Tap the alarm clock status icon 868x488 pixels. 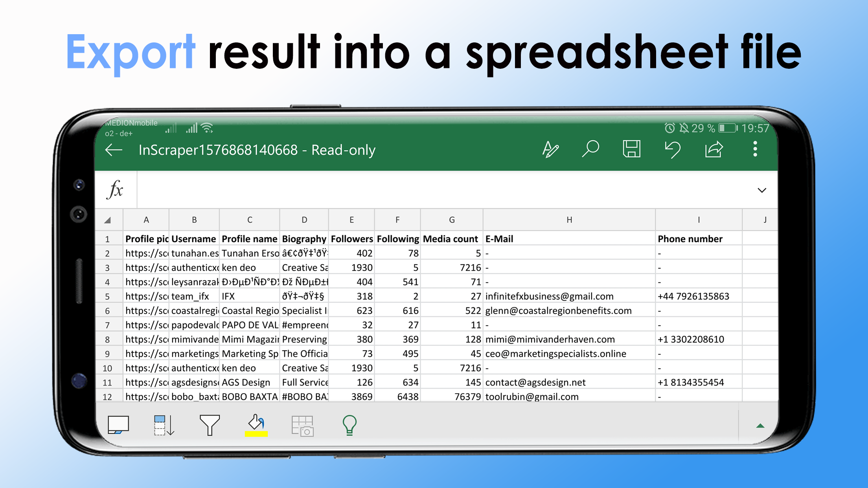coord(669,128)
